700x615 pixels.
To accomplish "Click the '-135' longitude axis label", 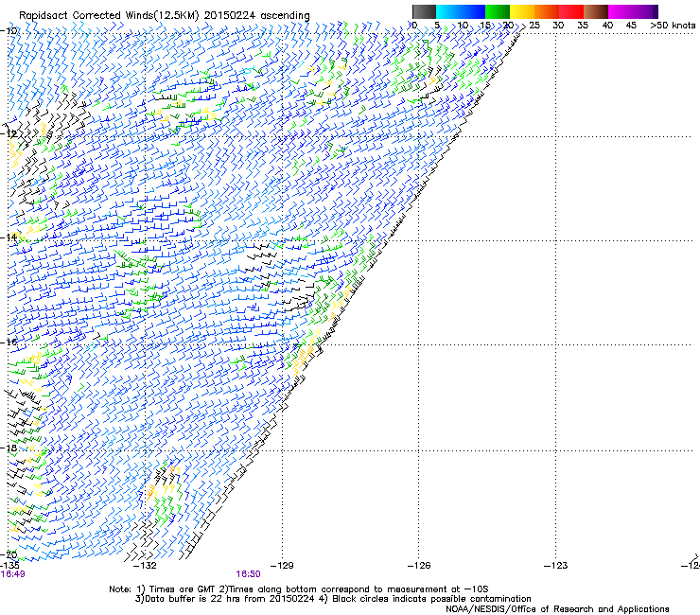I will (x=9, y=566).
